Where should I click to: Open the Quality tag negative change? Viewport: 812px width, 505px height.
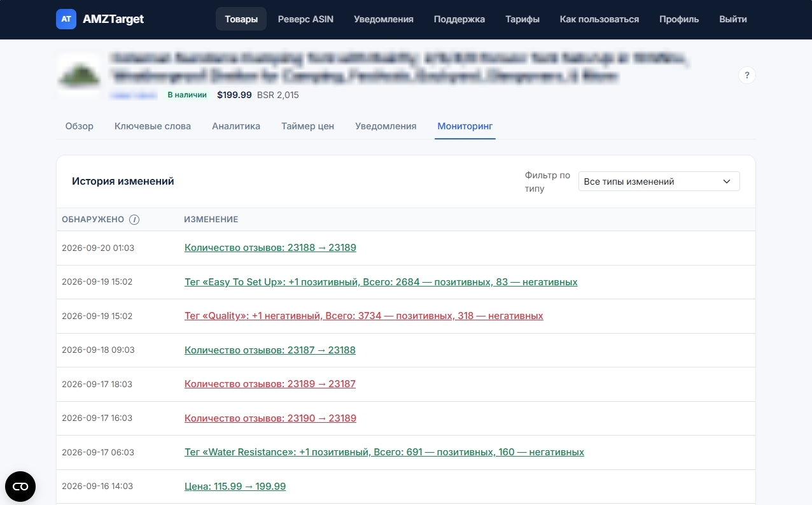click(x=364, y=316)
